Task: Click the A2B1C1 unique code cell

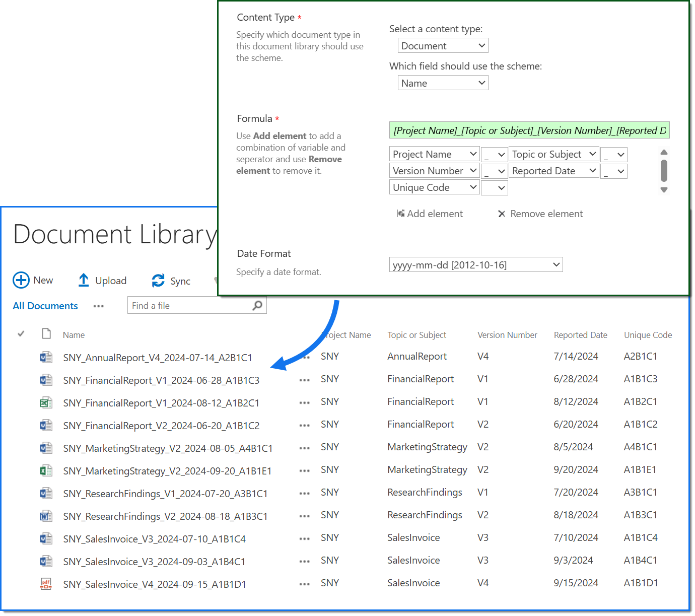Action: [x=641, y=356]
